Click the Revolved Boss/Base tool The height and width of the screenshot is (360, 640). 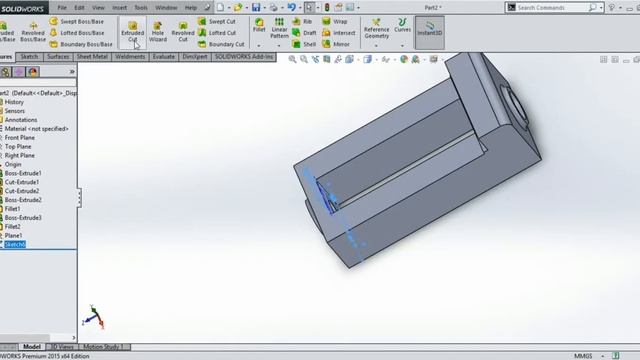33,32
